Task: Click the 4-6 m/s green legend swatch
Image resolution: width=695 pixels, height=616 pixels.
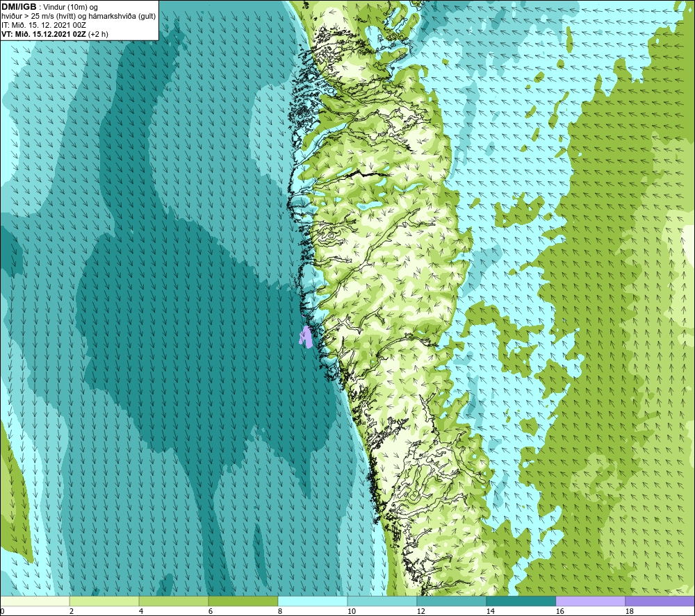Action: (x=174, y=601)
